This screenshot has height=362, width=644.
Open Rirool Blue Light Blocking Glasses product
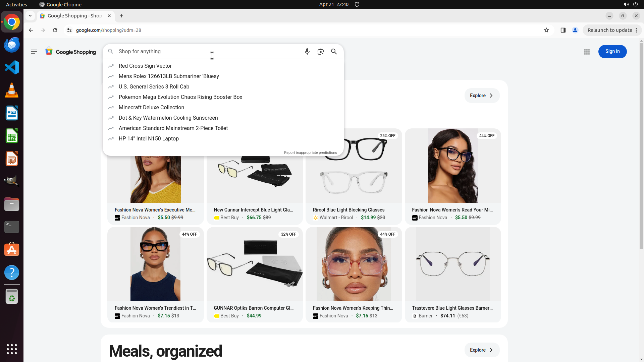pos(348,210)
